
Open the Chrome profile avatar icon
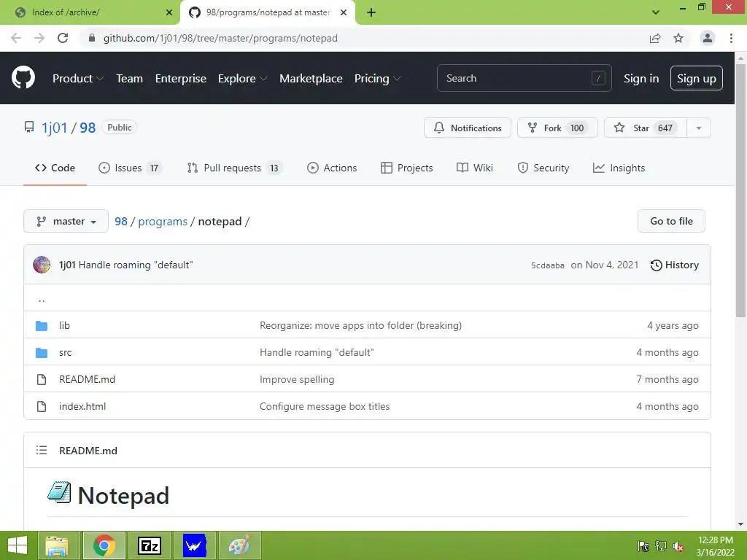pos(708,38)
